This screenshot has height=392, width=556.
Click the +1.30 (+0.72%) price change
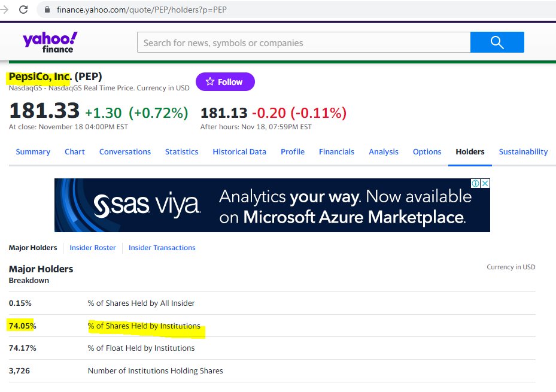click(136, 113)
